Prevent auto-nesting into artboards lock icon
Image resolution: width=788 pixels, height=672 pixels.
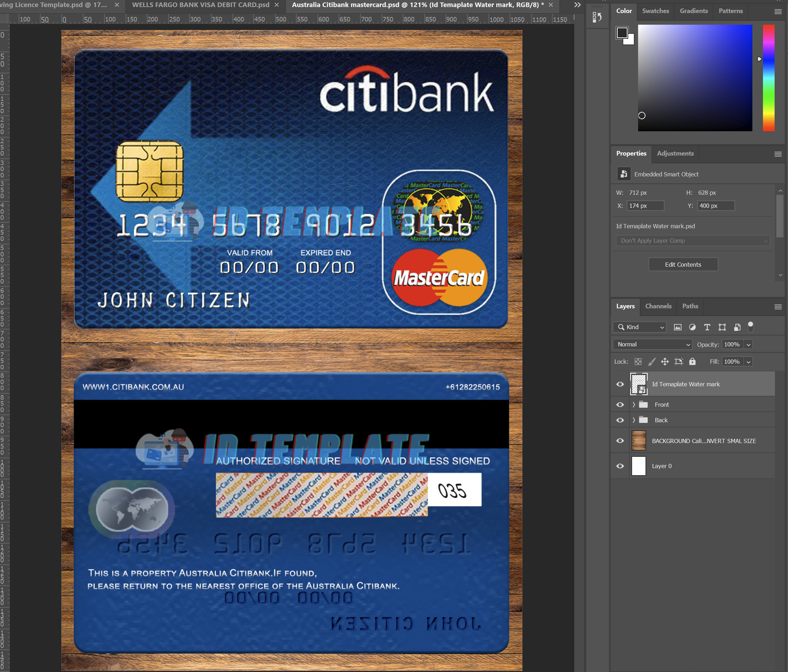(678, 362)
